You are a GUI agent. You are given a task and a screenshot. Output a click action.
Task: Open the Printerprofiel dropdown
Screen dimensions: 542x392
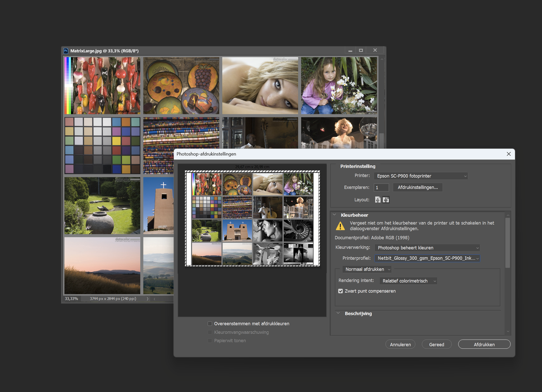[427, 258]
